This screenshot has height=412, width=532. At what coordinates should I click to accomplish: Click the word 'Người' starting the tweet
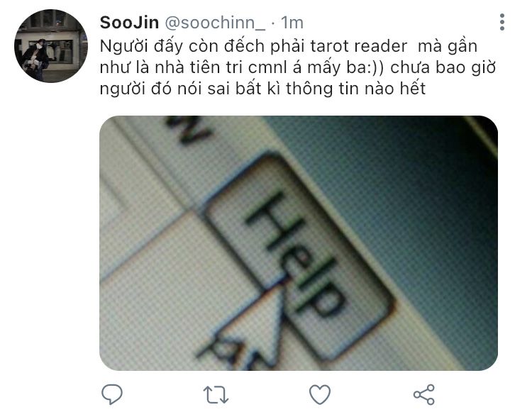124,47
